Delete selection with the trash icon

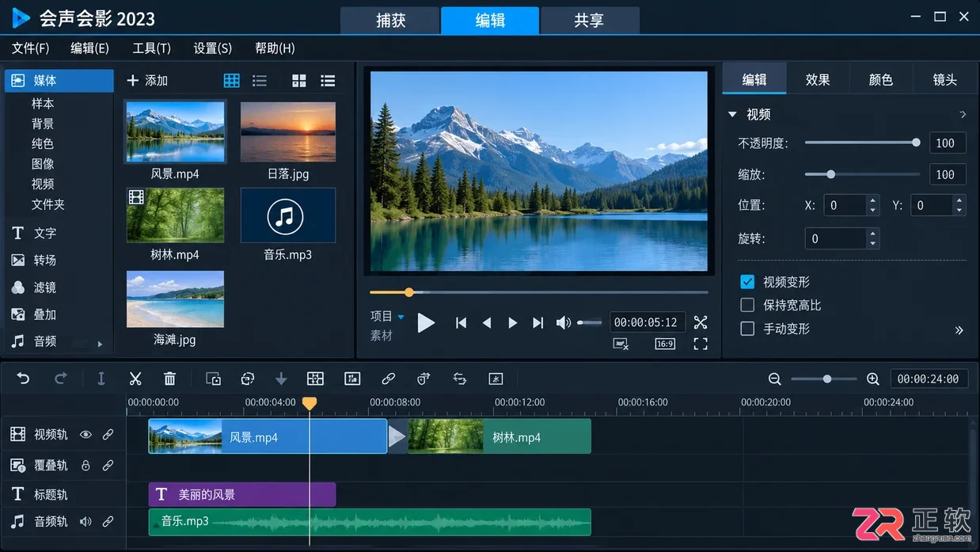pyautogui.click(x=169, y=379)
